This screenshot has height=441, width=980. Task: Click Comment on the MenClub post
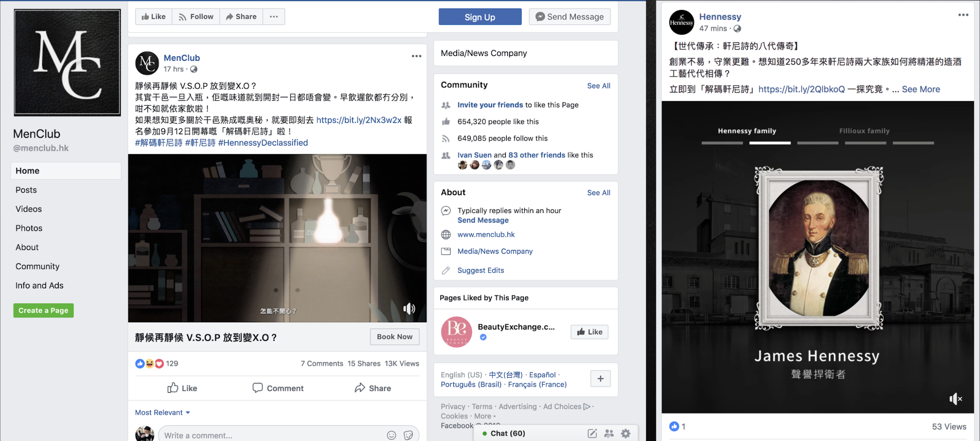[278, 388]
